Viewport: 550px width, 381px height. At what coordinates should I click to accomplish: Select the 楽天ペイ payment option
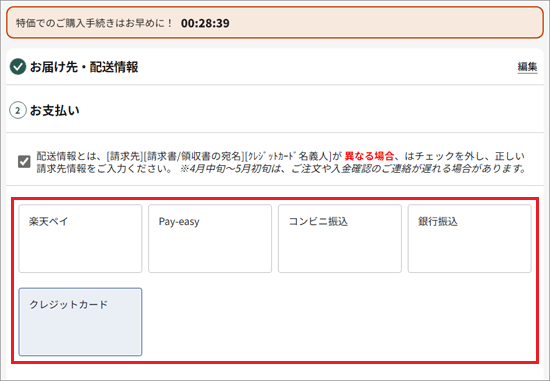tap(80, 239)
